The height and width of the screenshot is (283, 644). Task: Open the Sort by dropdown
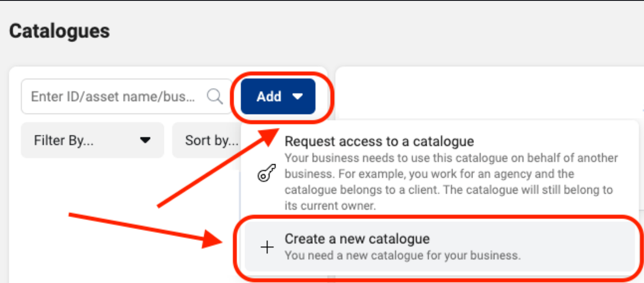[x=207, y=140]
